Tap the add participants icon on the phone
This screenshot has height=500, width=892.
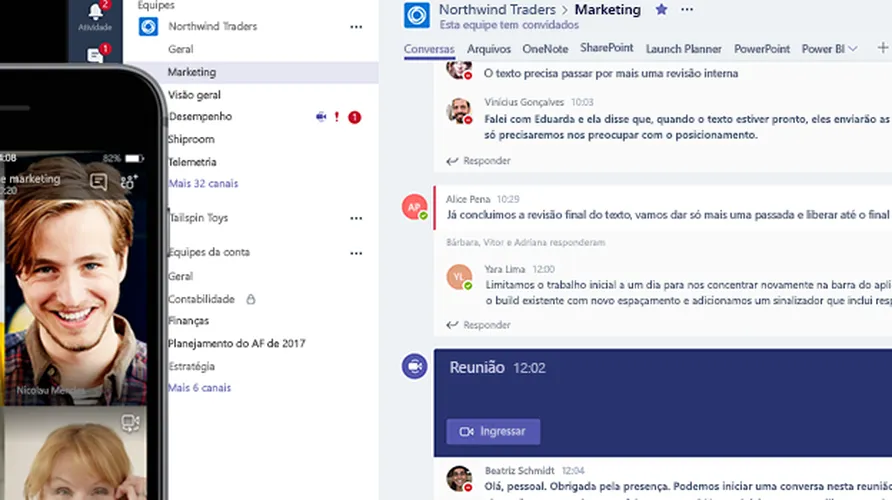pos(129,181)
